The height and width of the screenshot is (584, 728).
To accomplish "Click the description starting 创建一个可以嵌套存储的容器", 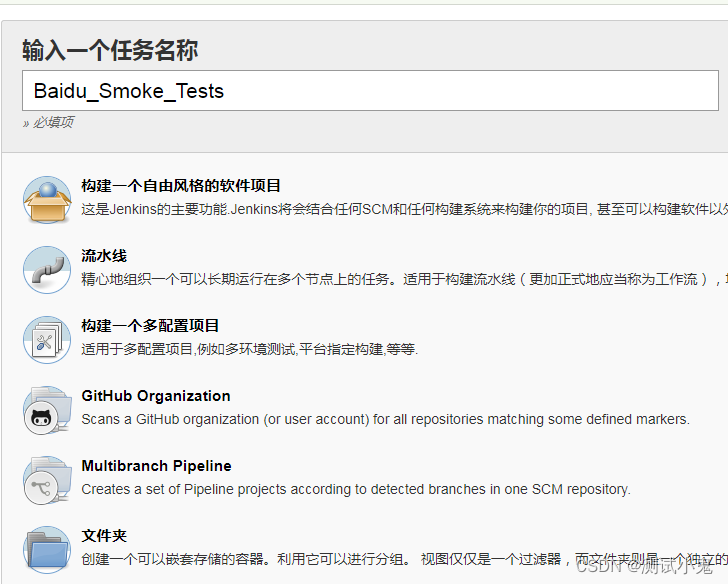I will click(404, 559).
